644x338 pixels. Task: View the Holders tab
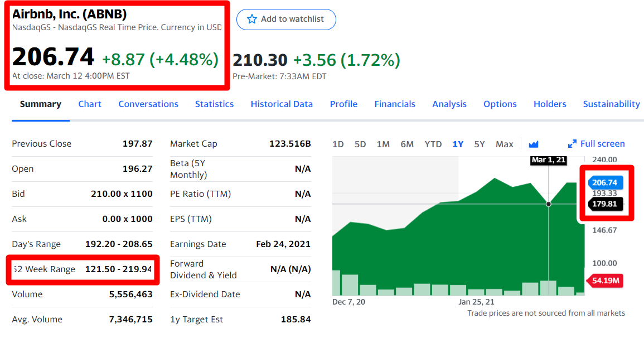tap(550, 104)
